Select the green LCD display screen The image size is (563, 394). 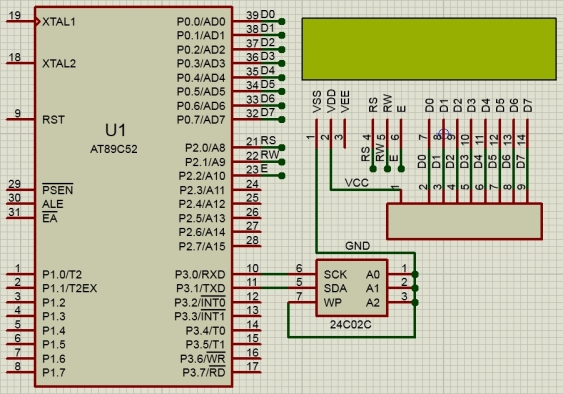[x=429, y=49]
